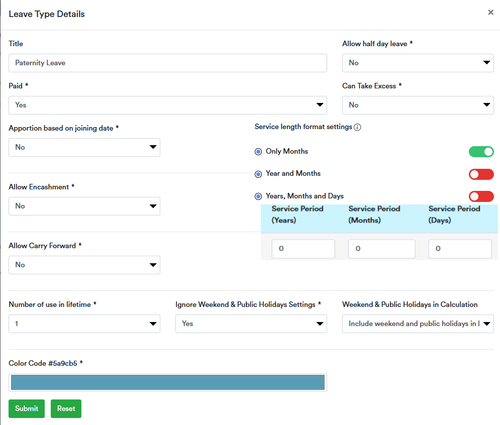Open Weekend & Public Holidays in Calculation dropdown
Screen dimensions: 500x425
pyautogui.click(x=418, y=324)
